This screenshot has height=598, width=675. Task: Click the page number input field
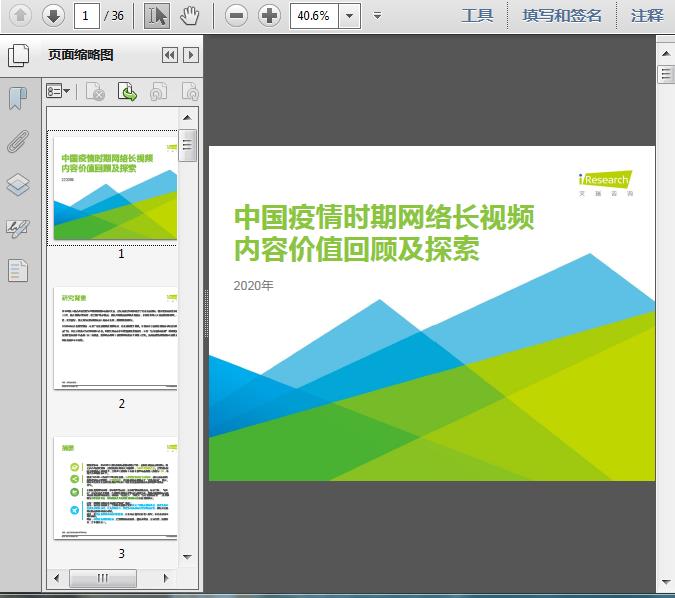[87, 15]
